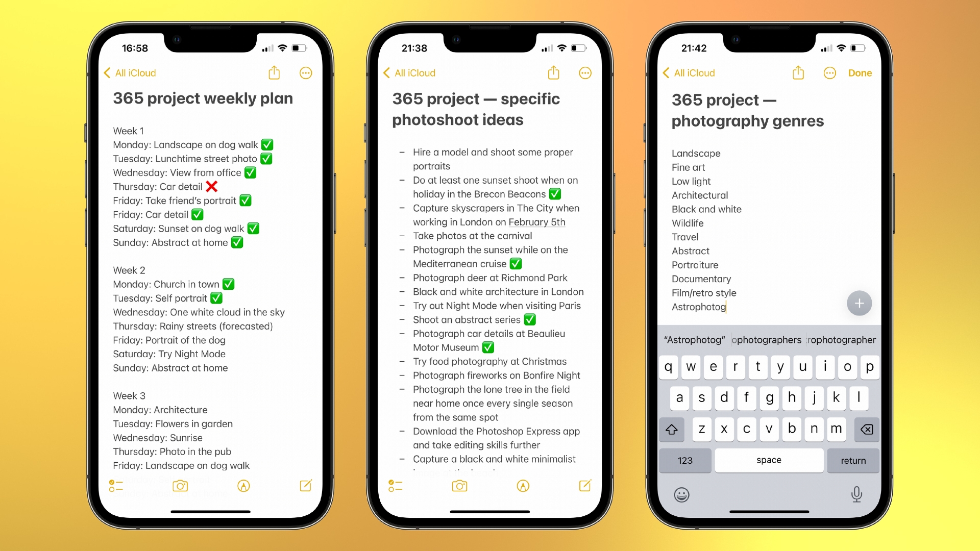The height and width of the screenshot is (551, 980).
Task: Tap the more options icon on photoshoot ideas
Action: (585, 72)
